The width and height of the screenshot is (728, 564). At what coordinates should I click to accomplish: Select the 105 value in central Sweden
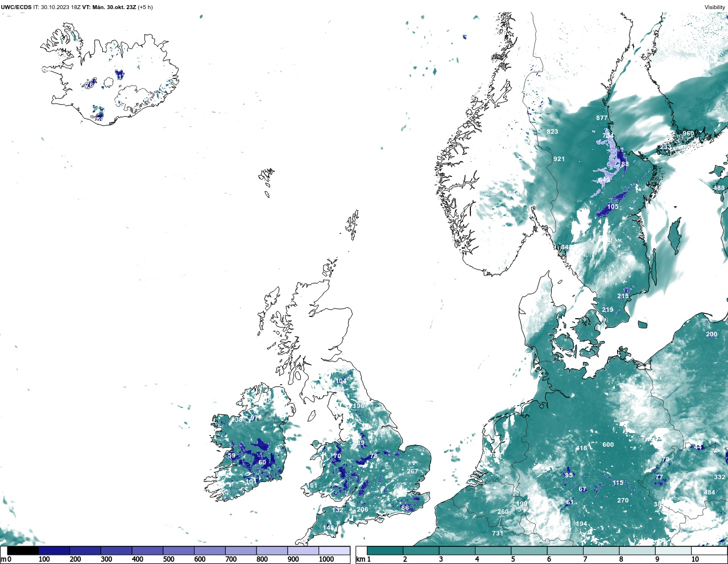coord(613,207)
